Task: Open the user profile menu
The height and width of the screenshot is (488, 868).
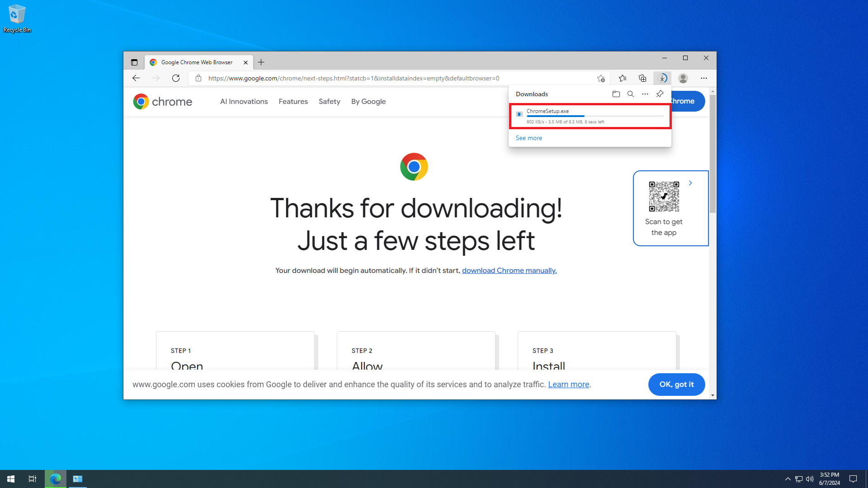Action: (x=683, y=78)
